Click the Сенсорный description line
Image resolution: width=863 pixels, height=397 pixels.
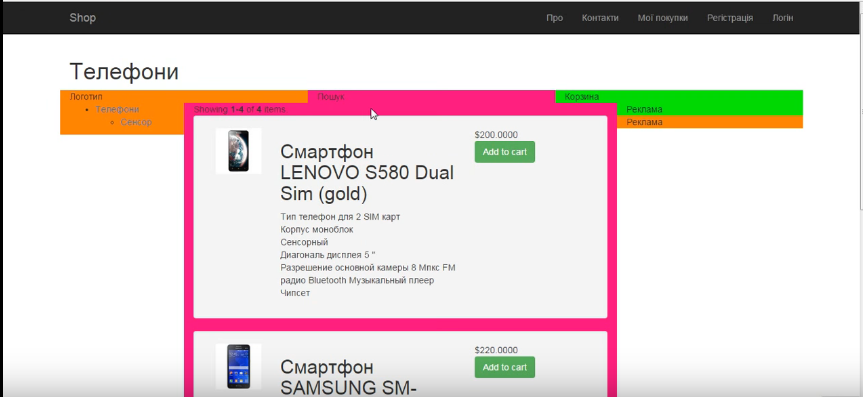[x=304, y=242]
